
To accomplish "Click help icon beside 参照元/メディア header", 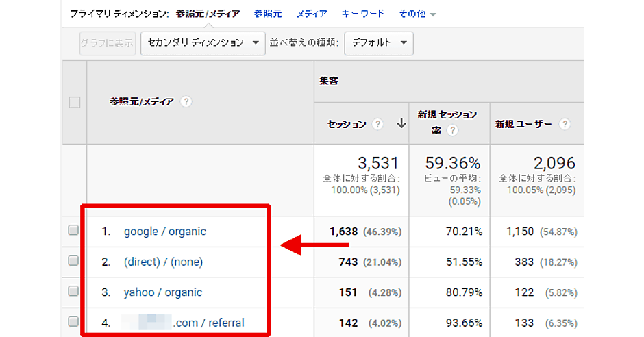I will 186,101.
